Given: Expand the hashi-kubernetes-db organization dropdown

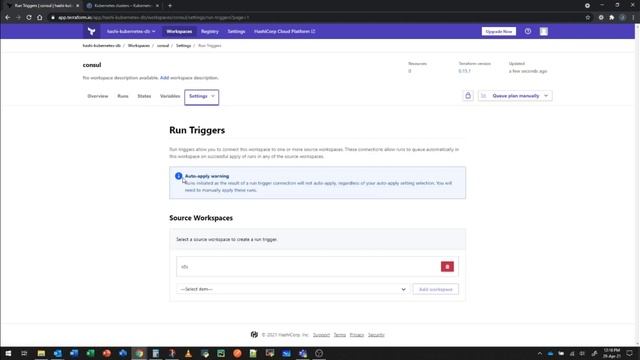Looking at the screenshot, I should (131, 31).
